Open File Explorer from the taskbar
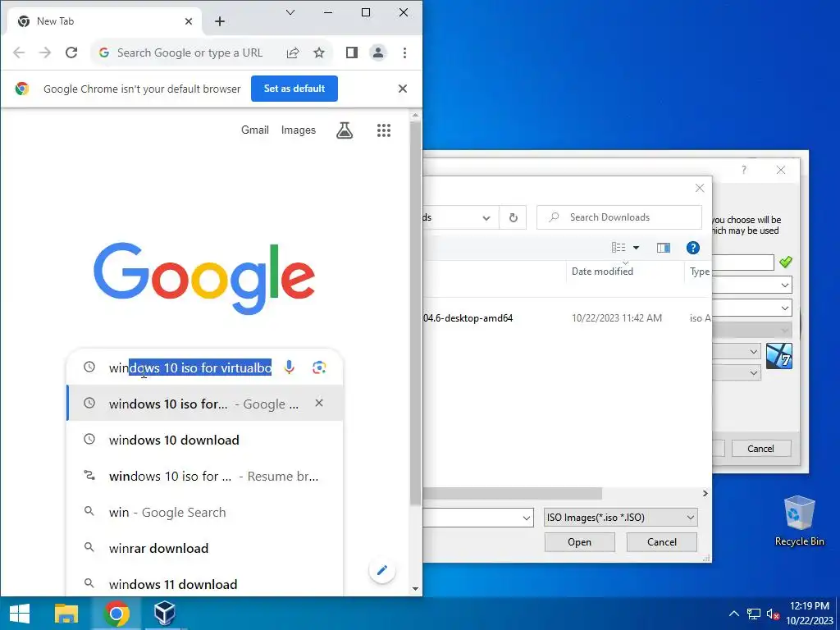This screenshot has height=630, width=840. point(66,614)
